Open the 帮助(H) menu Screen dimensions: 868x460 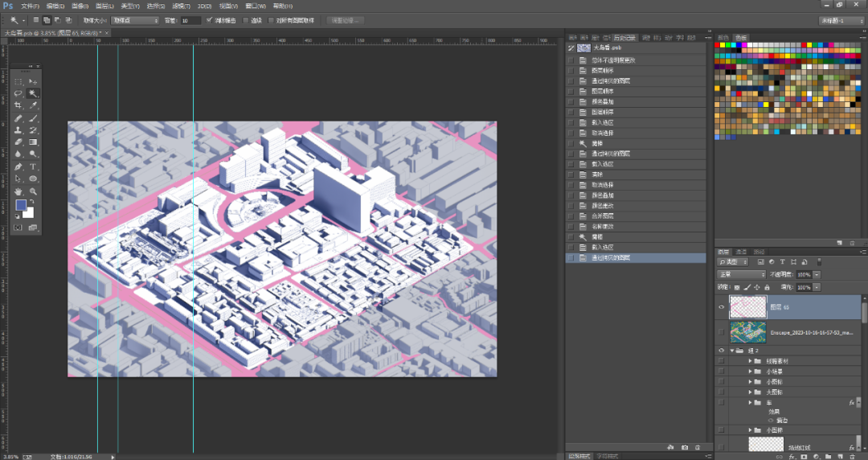[x=282, y=6]
